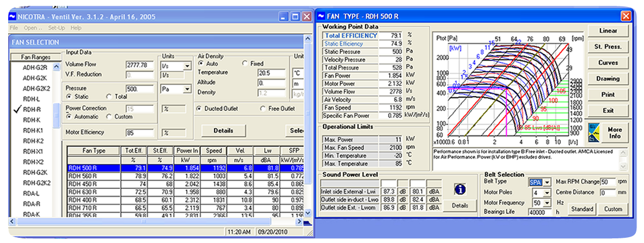This screenshot has width=644, height=243.
Task: Click the Max RPM Change field
Action: pos(608,182)
